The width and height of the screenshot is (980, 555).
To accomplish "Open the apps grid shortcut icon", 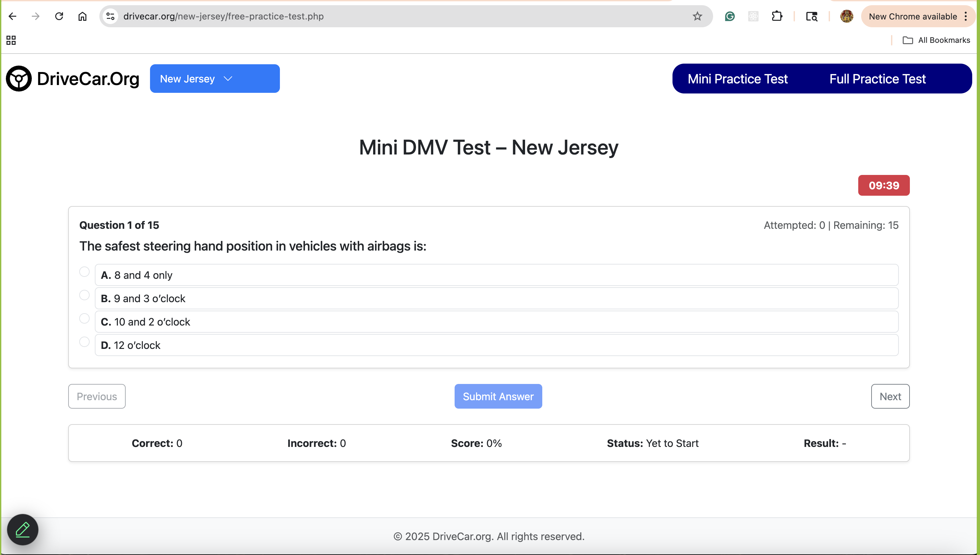I will click(x=11, y=40).
